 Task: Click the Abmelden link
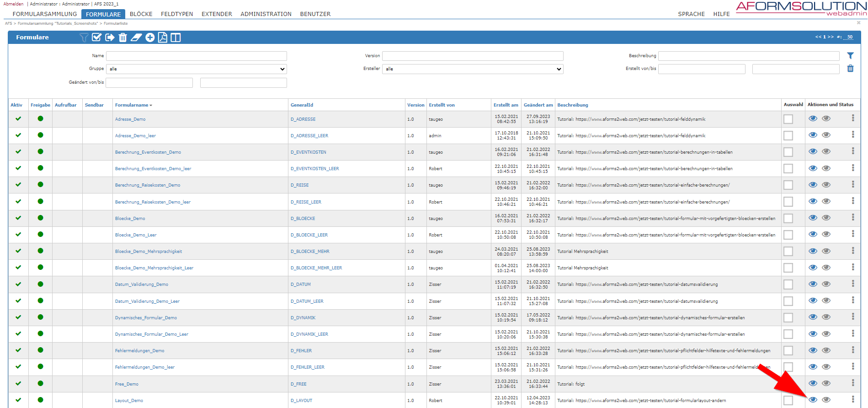click(x=13, y=4)
